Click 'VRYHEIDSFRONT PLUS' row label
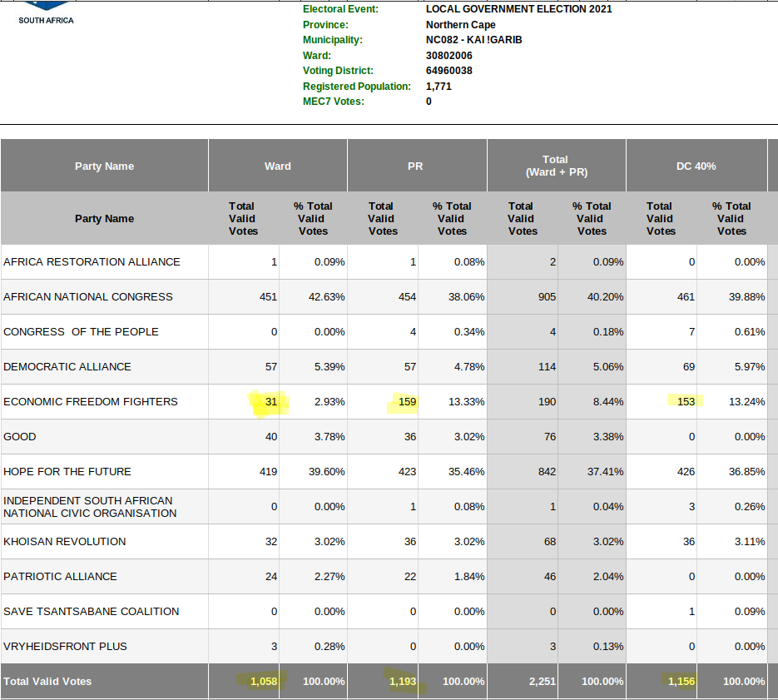778x700 pixels. (66, 647)
